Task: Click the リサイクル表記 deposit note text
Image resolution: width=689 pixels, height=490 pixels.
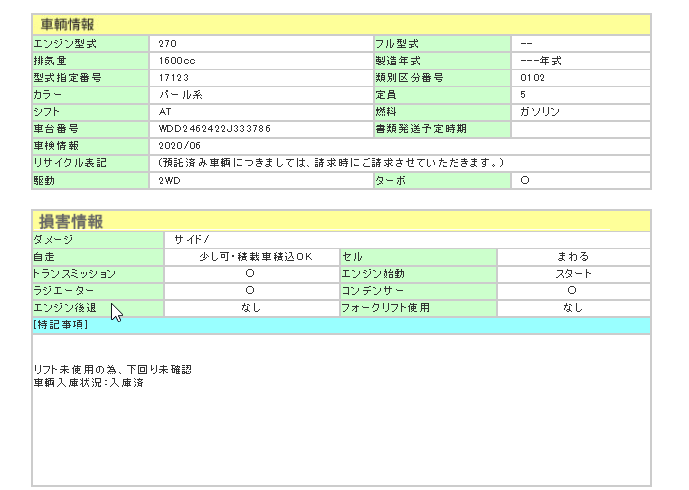Action: tap(330, 163)
